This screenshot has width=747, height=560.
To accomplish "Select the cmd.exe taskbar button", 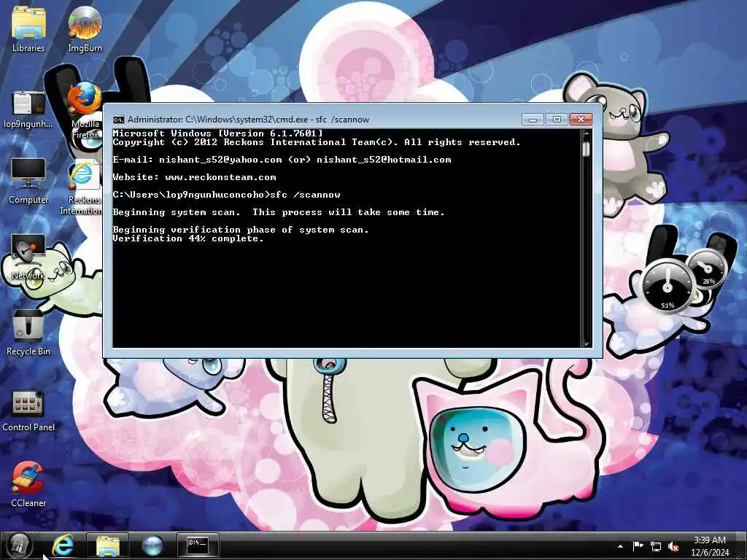I will [x=198, y=545].
